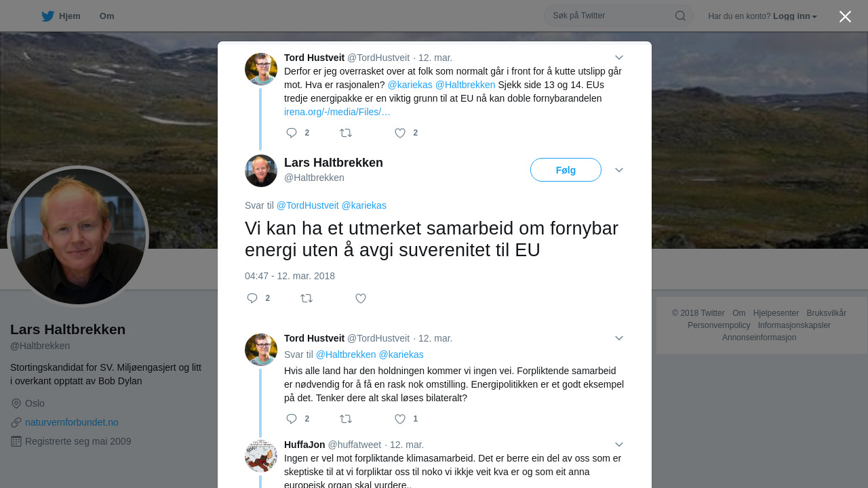Like Lars Haltbrekken's main tweet
The width and height of the screenshot is (868, 488).
361,298
